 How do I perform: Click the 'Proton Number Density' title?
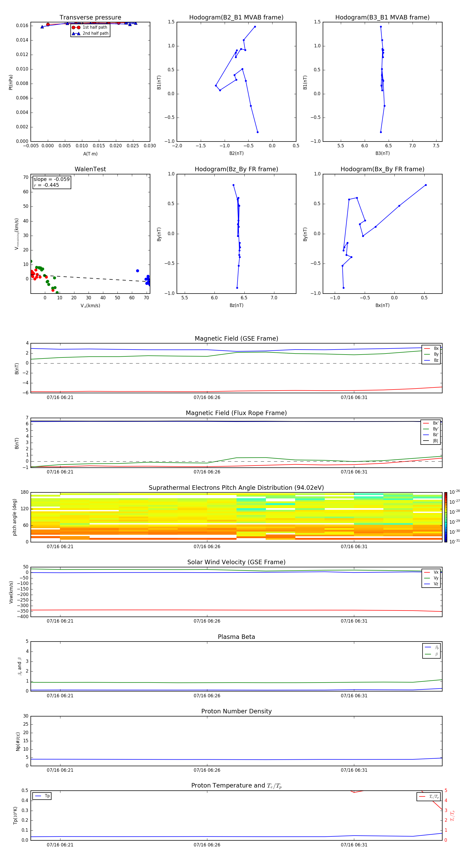pos(236,712)
